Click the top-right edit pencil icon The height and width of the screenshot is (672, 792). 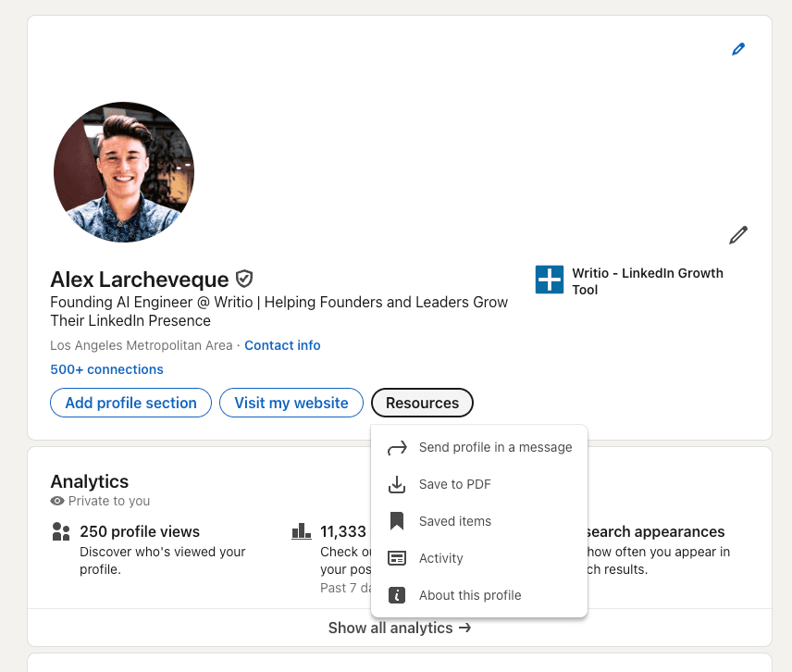click(737, 48)
